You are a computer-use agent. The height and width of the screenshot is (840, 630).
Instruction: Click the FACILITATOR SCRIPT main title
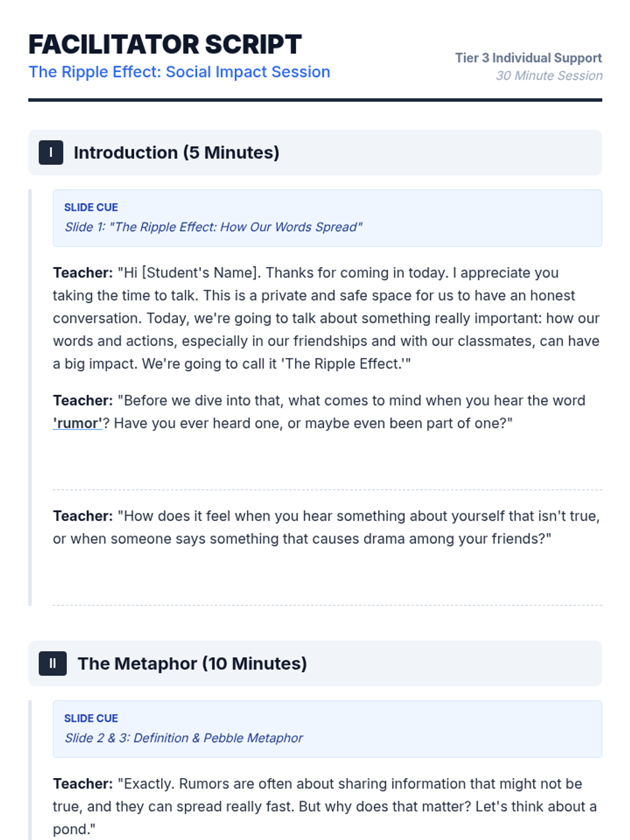[165, 45]
